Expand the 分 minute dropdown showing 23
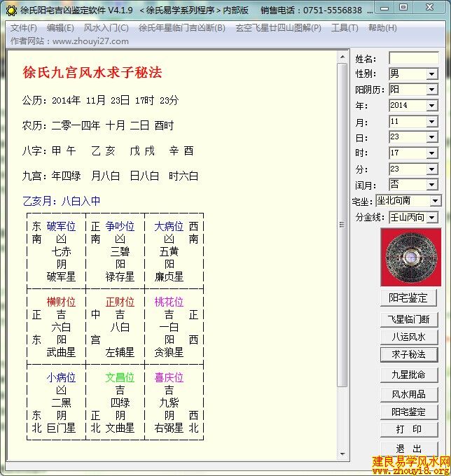 click(431, 169)
